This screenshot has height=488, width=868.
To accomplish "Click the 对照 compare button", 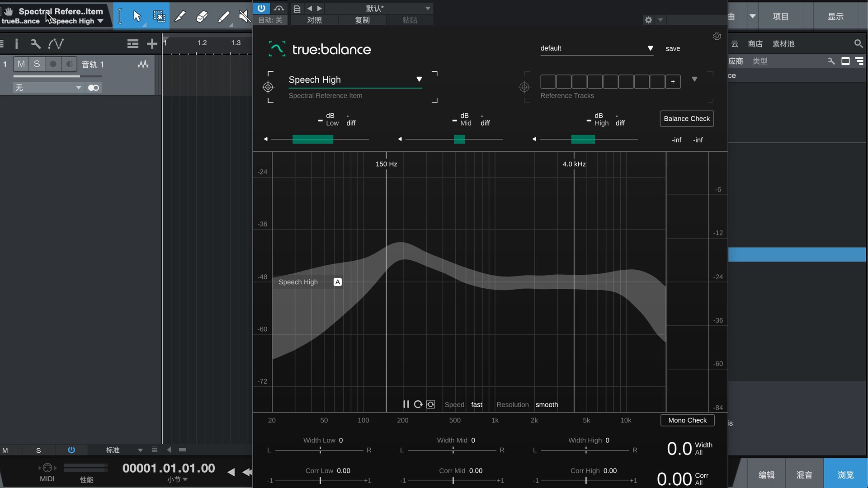I will (314, 20).
